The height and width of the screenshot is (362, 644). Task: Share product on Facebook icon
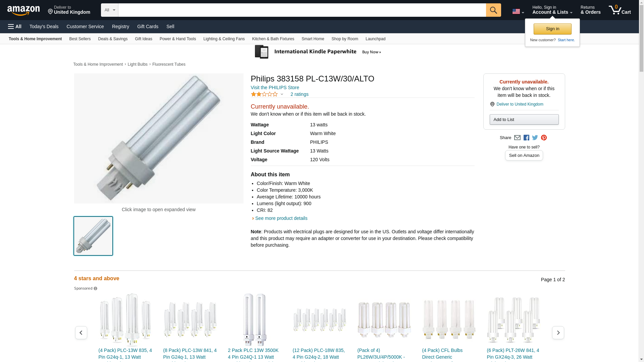click(526, 138)
